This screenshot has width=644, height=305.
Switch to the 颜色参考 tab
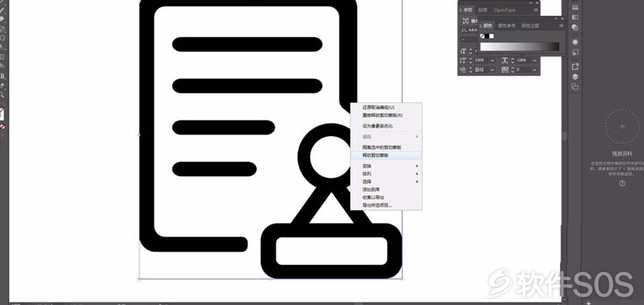point(506,26)
